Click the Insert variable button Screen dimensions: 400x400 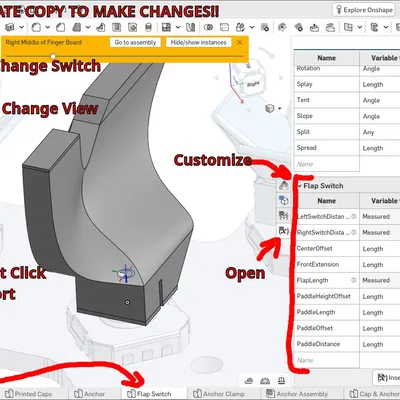pyautogui.click(x=387, y=378)
